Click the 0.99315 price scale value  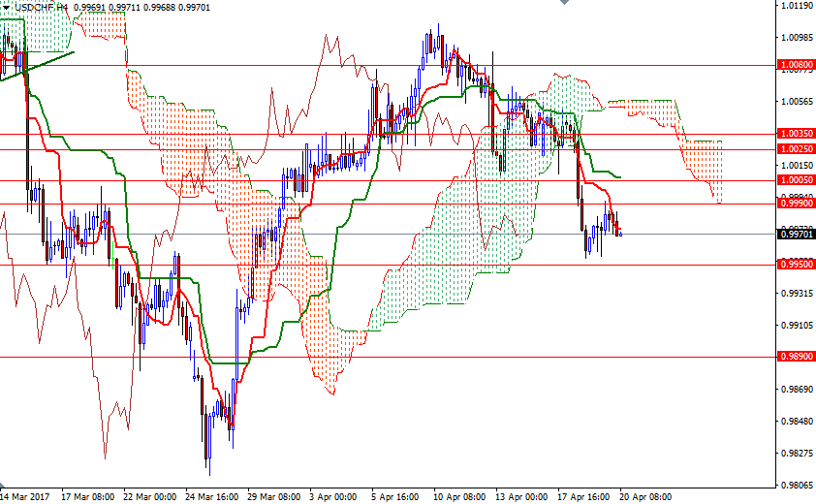pyautogui.click(x=798, y=293)
